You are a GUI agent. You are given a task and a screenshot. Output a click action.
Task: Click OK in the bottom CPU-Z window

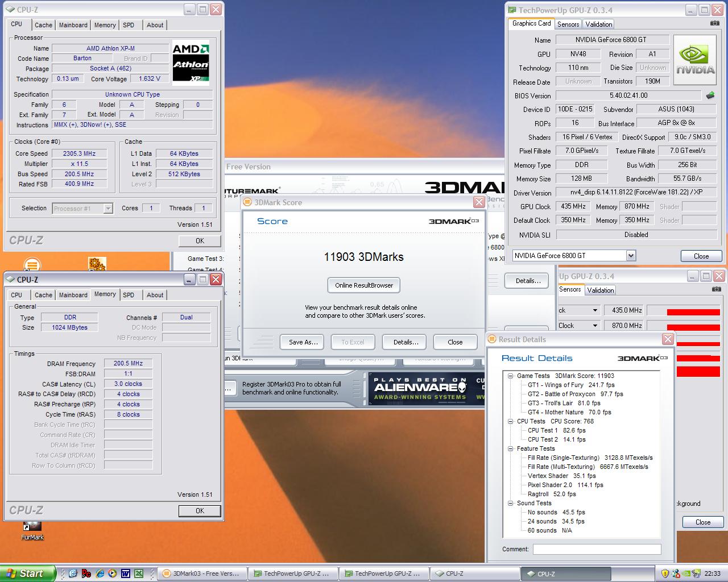click(200, 511)
